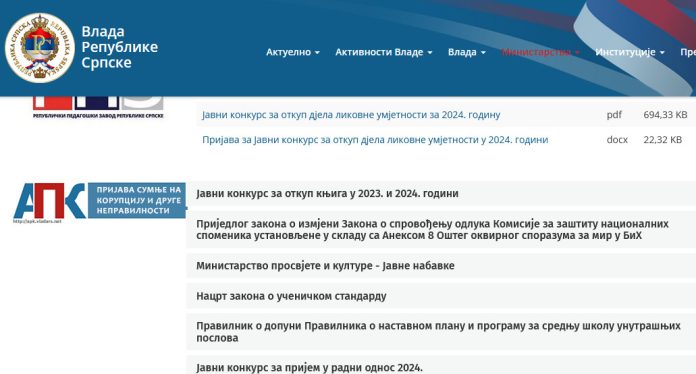This screenshot has width=696, height=374.
Task: Click the Republika Srpska coat of arms logo
Action: click(40, 48)
